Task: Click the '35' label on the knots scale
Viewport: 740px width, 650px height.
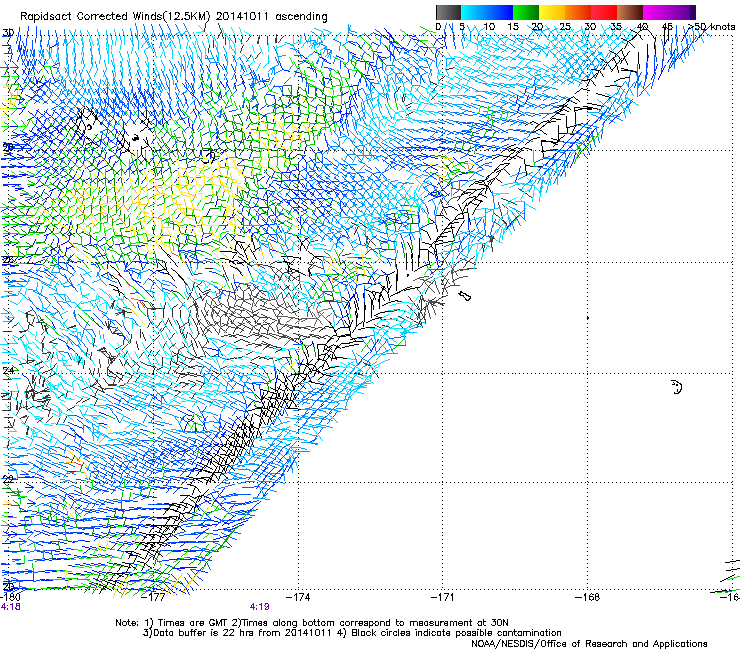Action: pos(616,27)
